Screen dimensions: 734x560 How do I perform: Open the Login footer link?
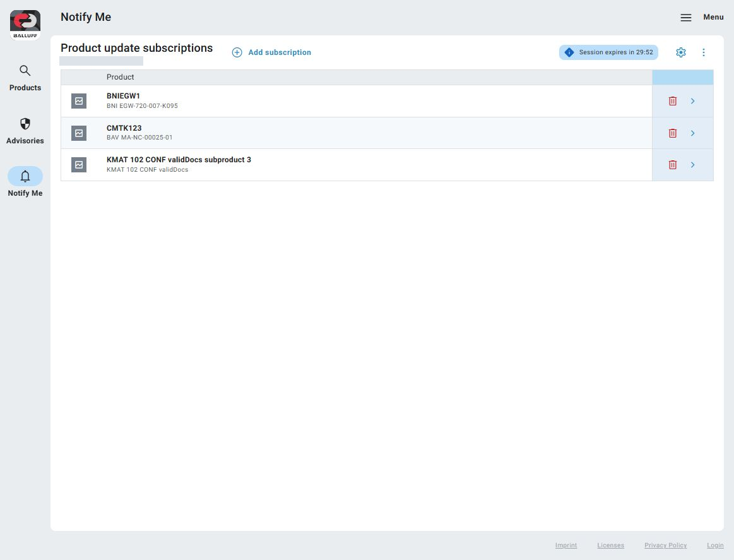coord(715,545)
